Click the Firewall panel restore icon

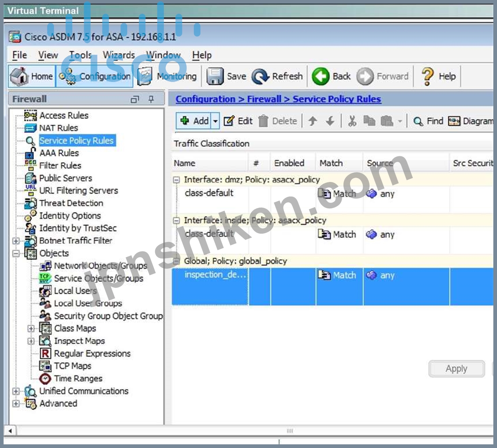click(x=135, y=99)
